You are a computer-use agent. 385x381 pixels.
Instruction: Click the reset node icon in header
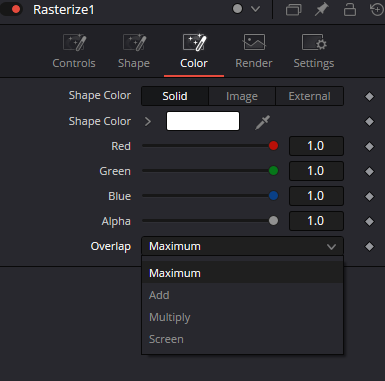tap(377, 9)
